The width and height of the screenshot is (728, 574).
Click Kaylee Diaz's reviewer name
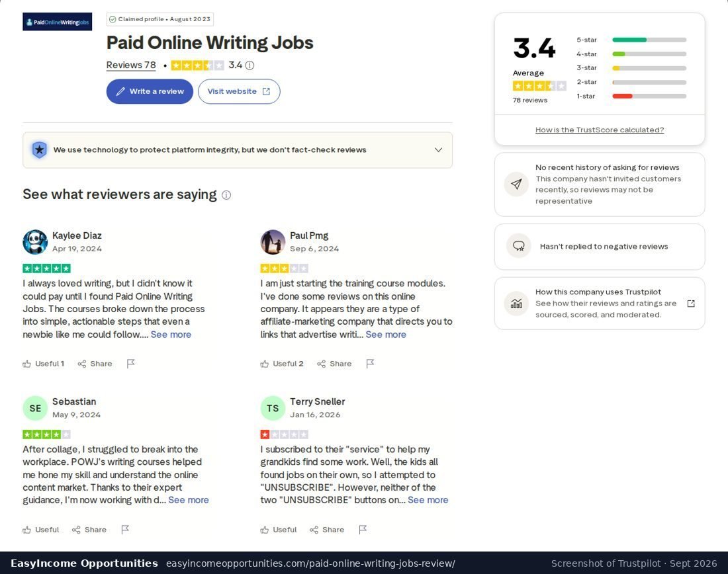tap(77, 235)
